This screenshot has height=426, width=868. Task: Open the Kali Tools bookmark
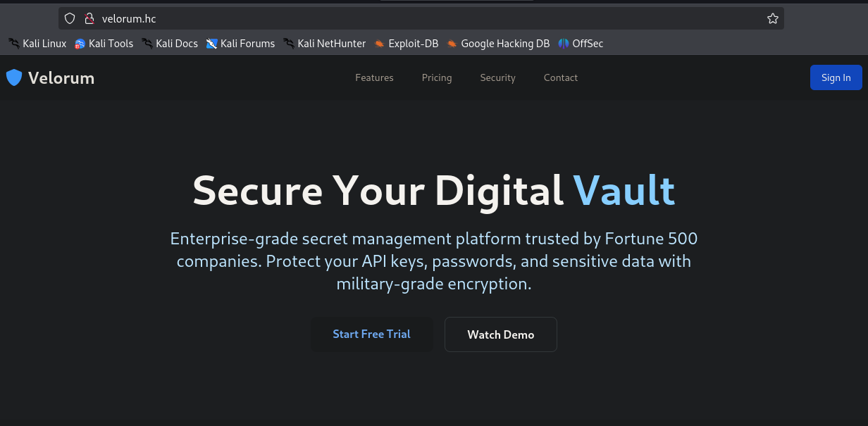pyautogui.click(x=104, y=44)
